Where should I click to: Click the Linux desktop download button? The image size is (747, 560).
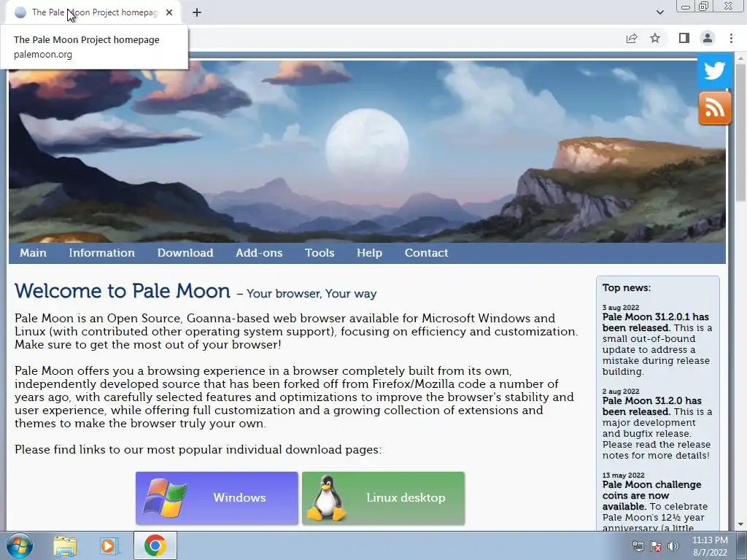383,498
